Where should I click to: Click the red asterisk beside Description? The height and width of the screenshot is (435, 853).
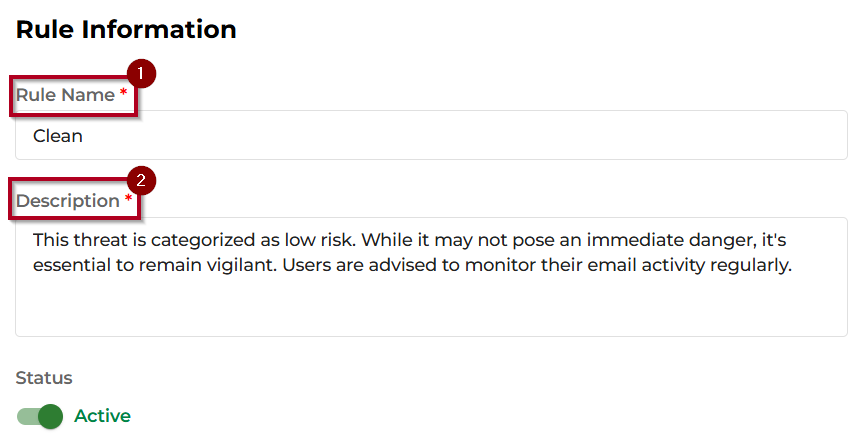[128, 201]
